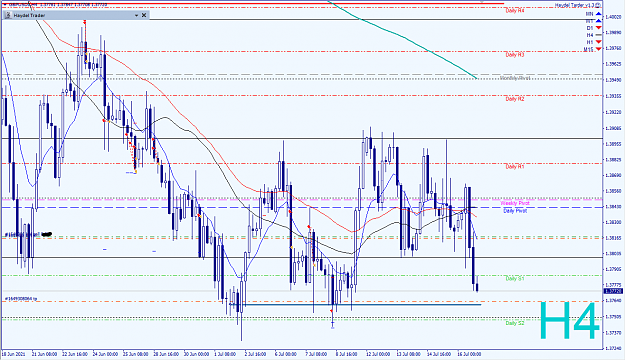
Task: Click the #1649308064 tp order label
Action: [x=21, y=298]
